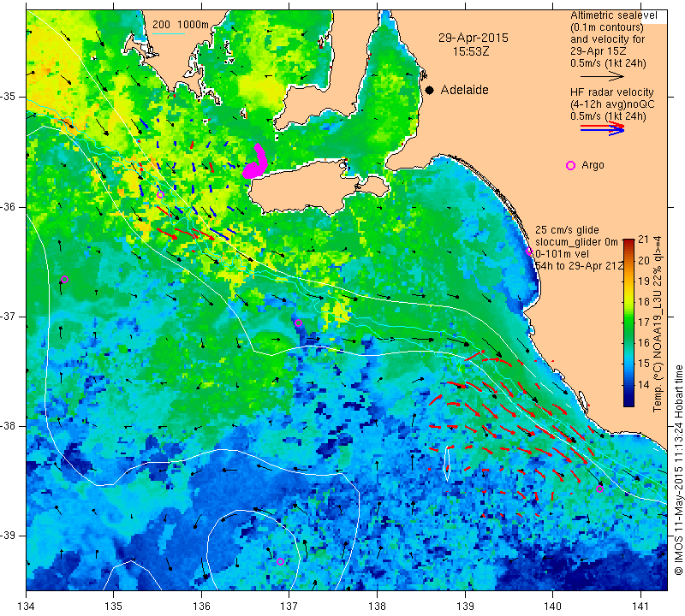Click the 17 tick label on the colour bar
This screenshot has width=685, height=616.
click(643, 323)
